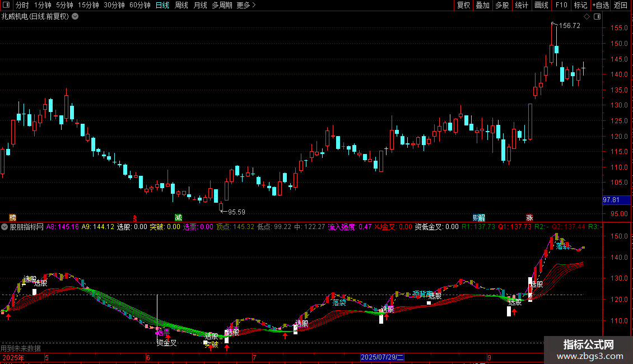Screen dimensions: 633x364
Task: Click the green 减 marker
Action: point(178,217)
